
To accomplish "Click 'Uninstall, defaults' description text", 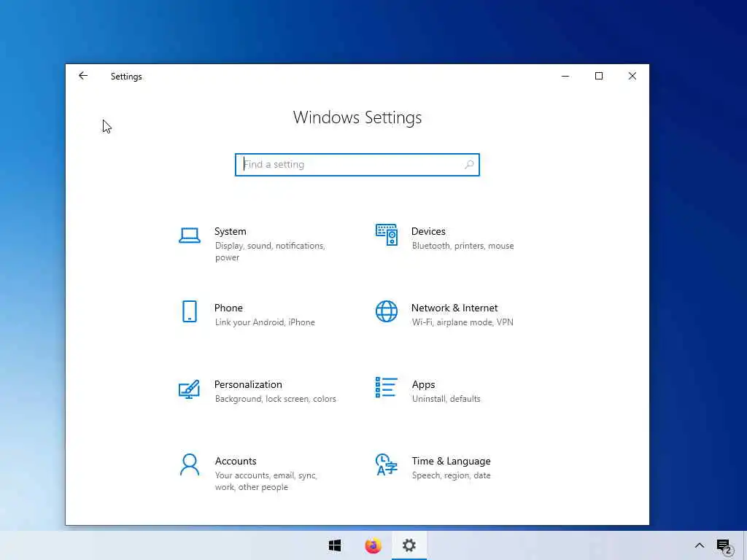I will (x=446, y=399).
